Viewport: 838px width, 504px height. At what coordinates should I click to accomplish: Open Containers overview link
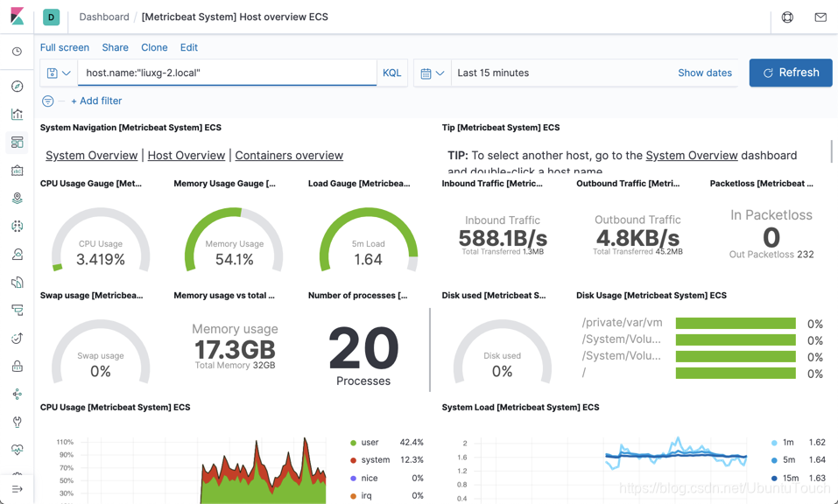289,156
